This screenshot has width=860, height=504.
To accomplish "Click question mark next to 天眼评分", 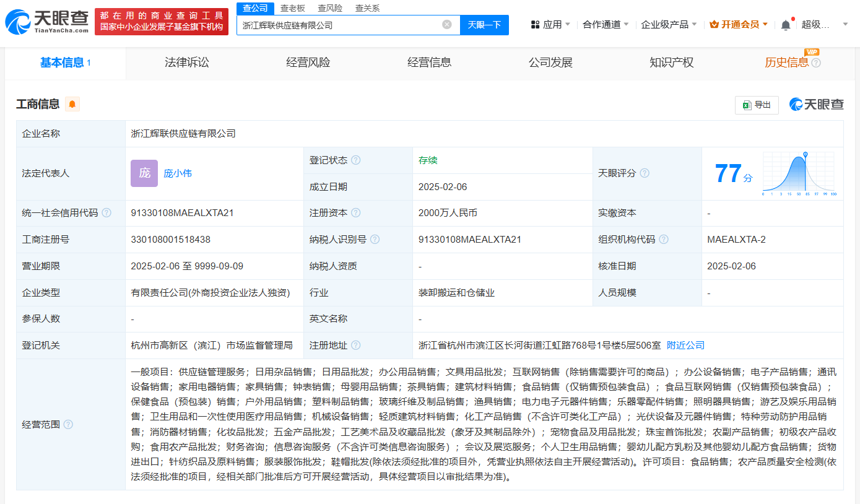I will 645,173.
